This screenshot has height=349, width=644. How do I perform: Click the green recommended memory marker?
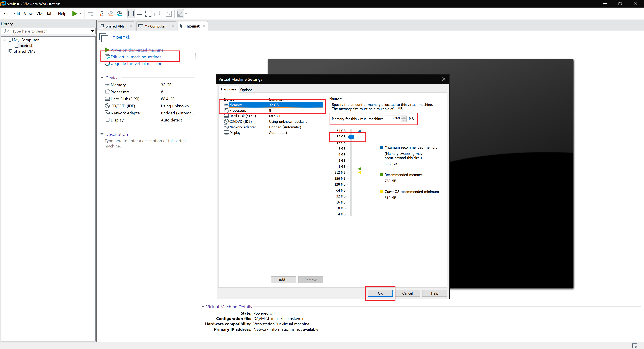[360, 169]
